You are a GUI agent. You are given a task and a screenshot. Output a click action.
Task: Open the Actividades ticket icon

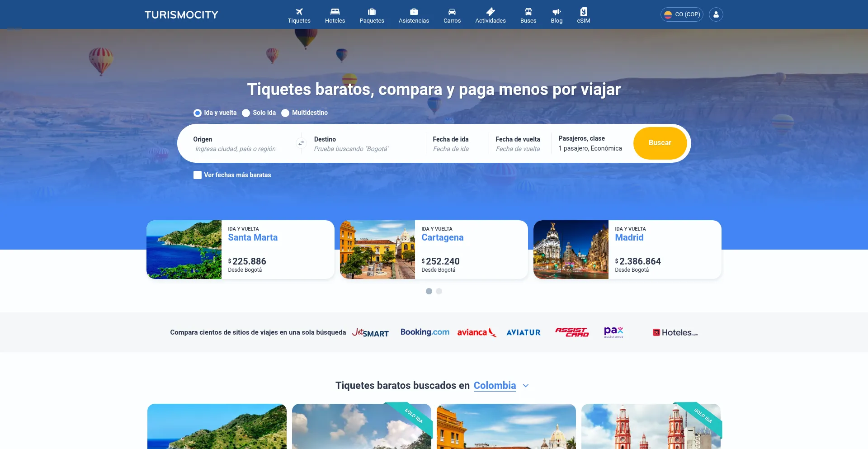490,12
